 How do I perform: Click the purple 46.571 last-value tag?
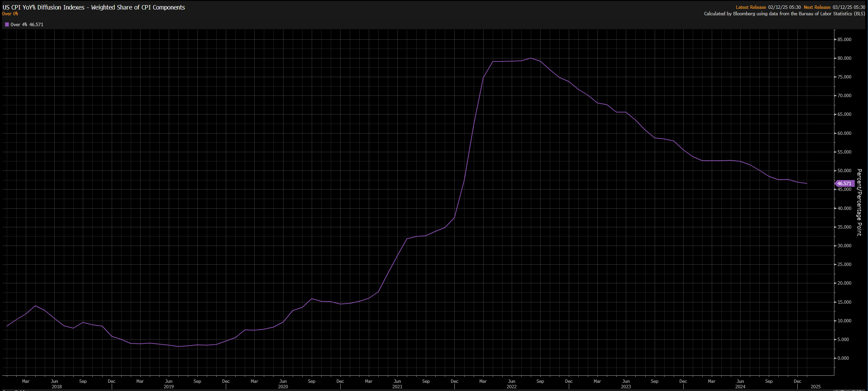(x=844, y=183)
